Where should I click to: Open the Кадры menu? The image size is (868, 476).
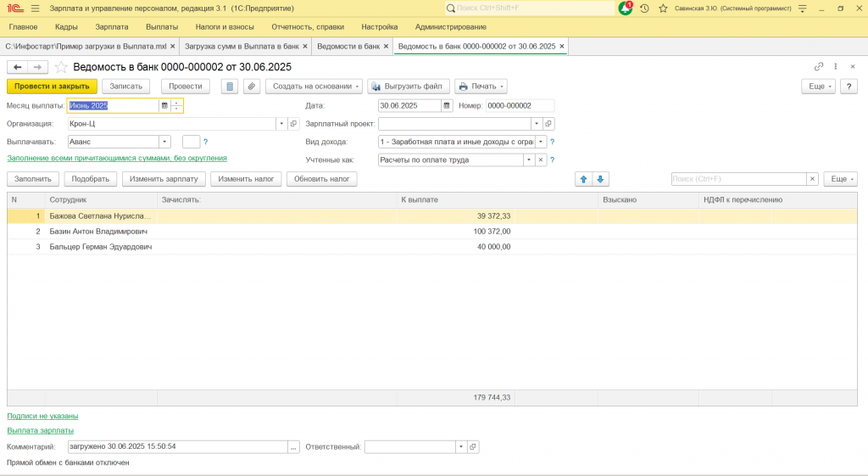(66, 26)
